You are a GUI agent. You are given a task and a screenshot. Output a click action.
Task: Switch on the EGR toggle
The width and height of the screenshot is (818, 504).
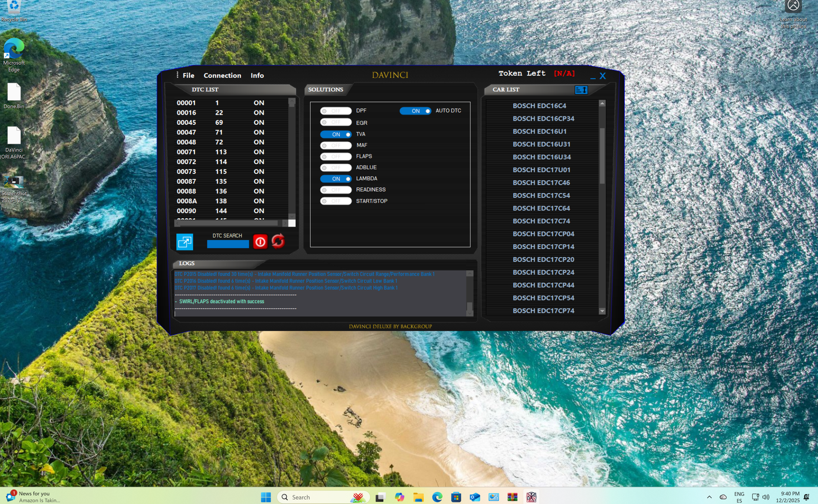pos(336,123)
